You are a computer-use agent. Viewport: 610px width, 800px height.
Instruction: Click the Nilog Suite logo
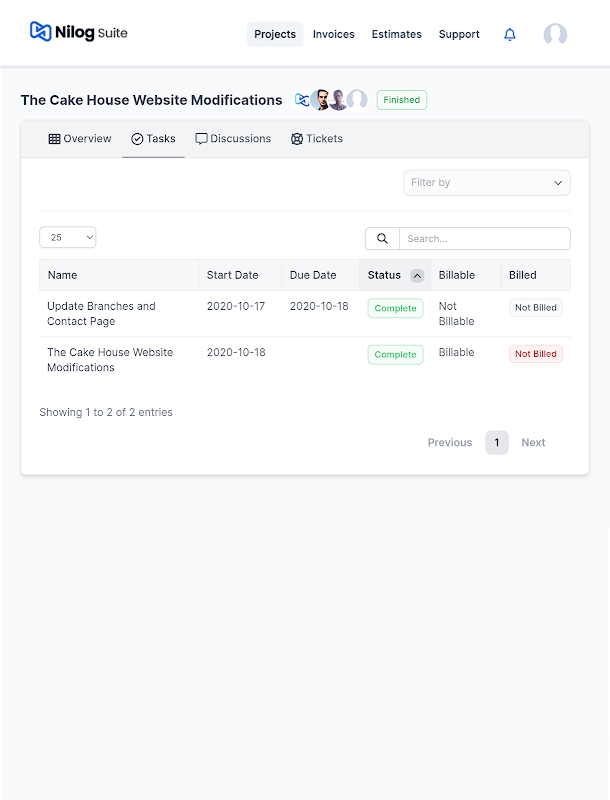78,33
